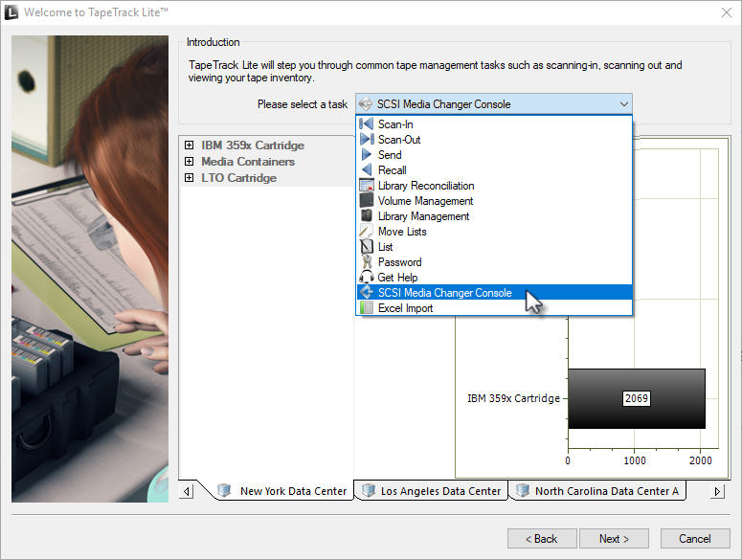Click the New York Data Center tab icon
The width and height of the screenshot is (742, 560).
pyautogui.click(x=224, y=490)
